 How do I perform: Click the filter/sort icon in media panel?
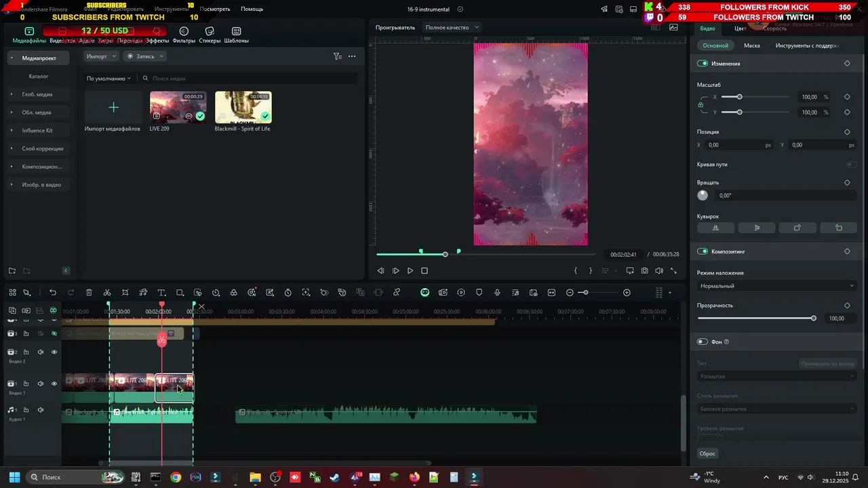pyautogui.click(x=337, y=56)
